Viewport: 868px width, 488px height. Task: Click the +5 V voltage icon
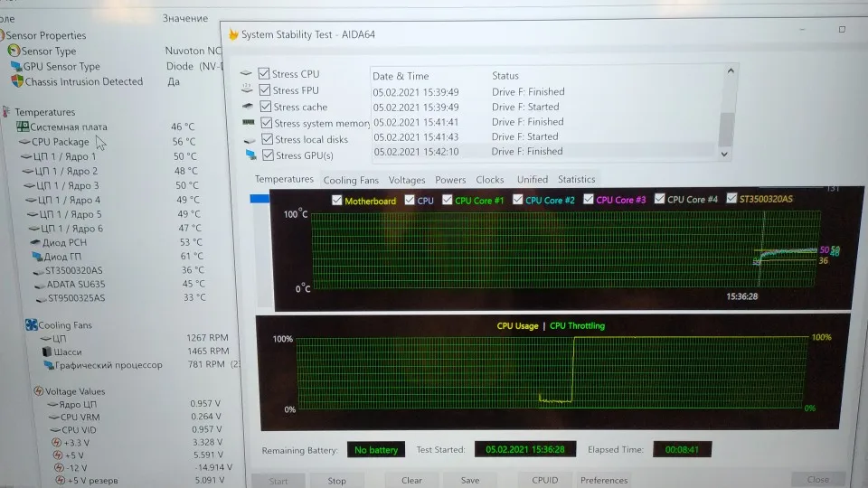(x=58, y=455)
